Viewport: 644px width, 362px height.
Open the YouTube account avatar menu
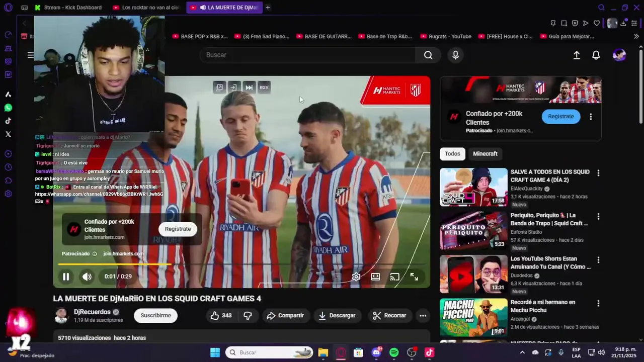[x=619, y=55]
